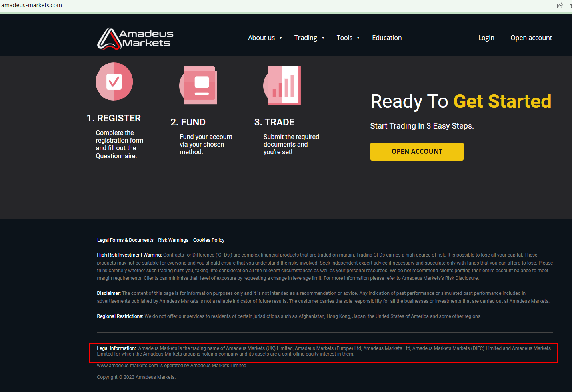Click the Fund laptop icon
This screenshot has width=572, height=392.
[x=198, y=86]
